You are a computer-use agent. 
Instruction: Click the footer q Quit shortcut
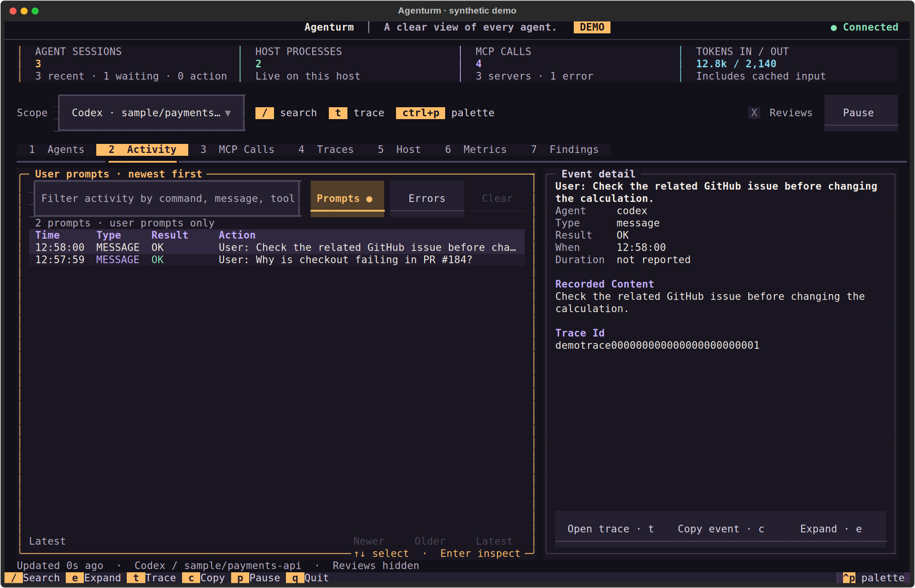pyautogui.click(x=307, y=578)
